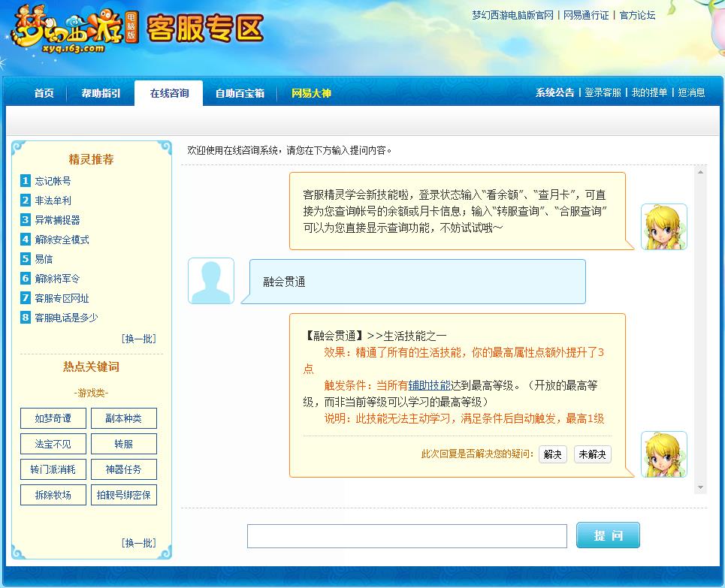Click 拆除牧场 keyword button
This screenshot has height=588, width=725.
pos(53,495)
